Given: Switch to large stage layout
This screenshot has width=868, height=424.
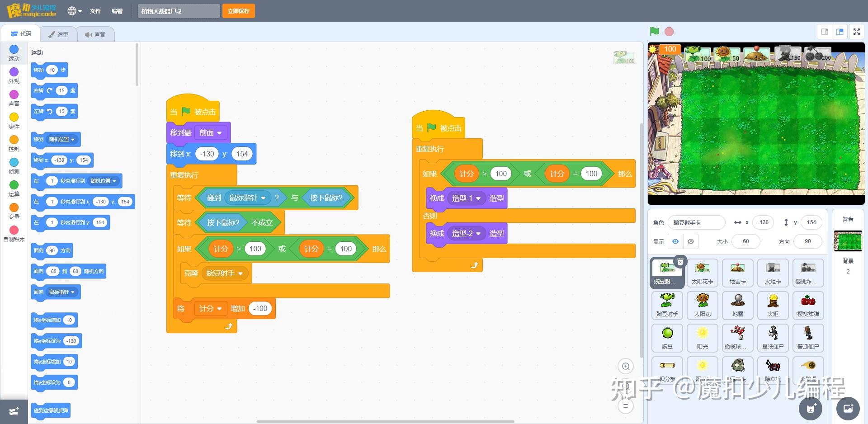Looking at the screenshot, I should 840,32.
